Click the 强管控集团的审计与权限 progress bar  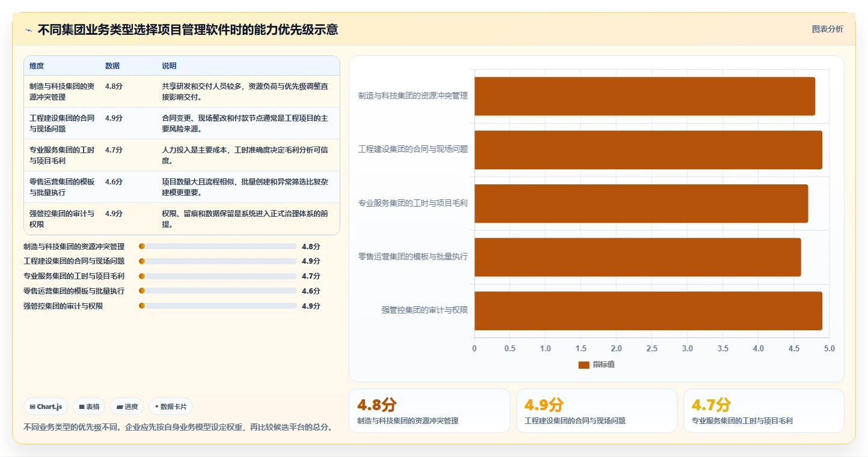(x=218, y=306)
